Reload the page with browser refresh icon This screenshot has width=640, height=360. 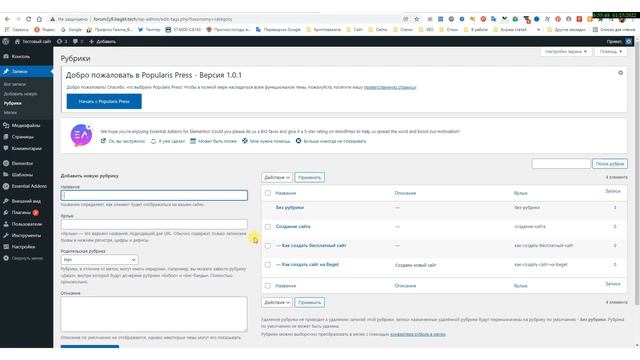click(29, 19)
